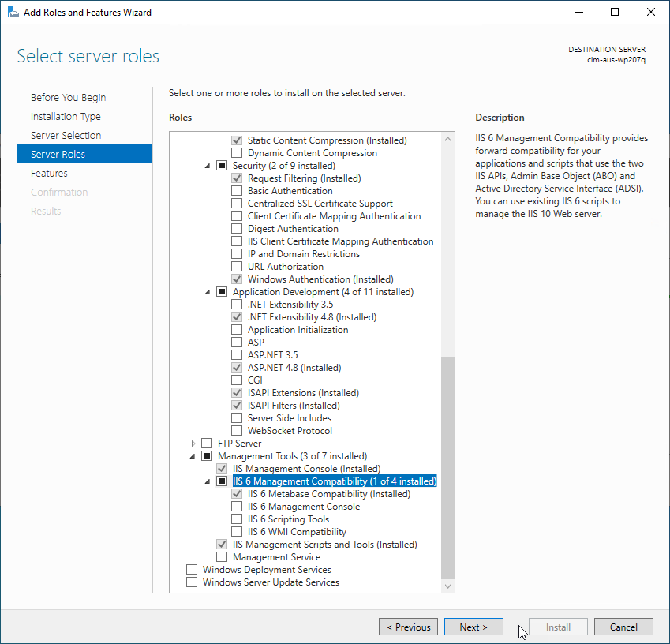The width and height of the screenshot is (670, 644).
Task: Cancel the wizard
Action: (623, 627)
